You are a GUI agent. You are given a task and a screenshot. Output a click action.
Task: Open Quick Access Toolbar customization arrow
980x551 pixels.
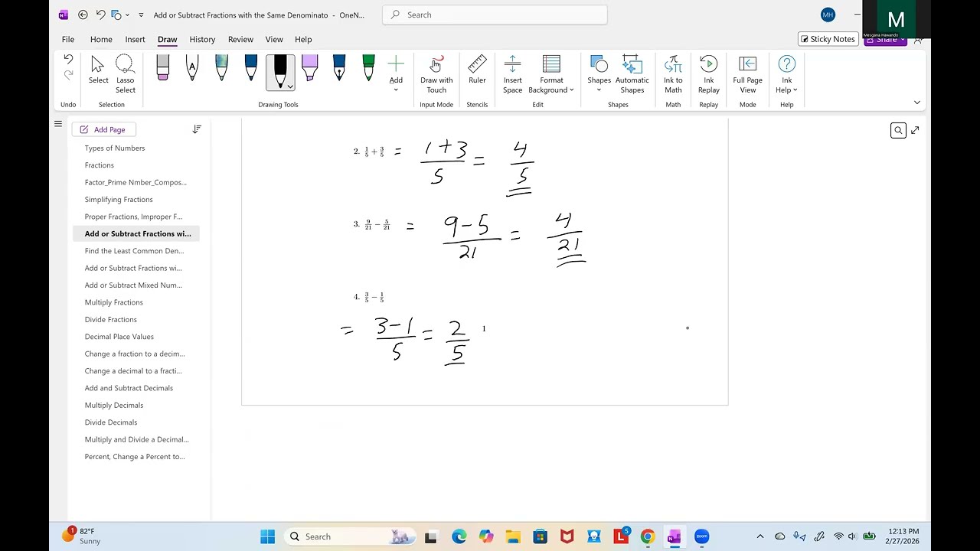(x=141, y=15)
